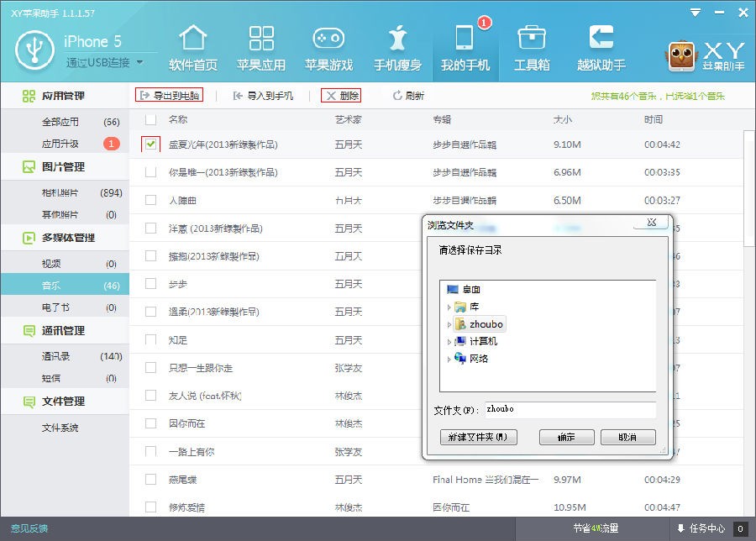Screen dimensions: 756x541
Task: Uncheck the 盛夏光年 song checkbox
Action: 150,144
